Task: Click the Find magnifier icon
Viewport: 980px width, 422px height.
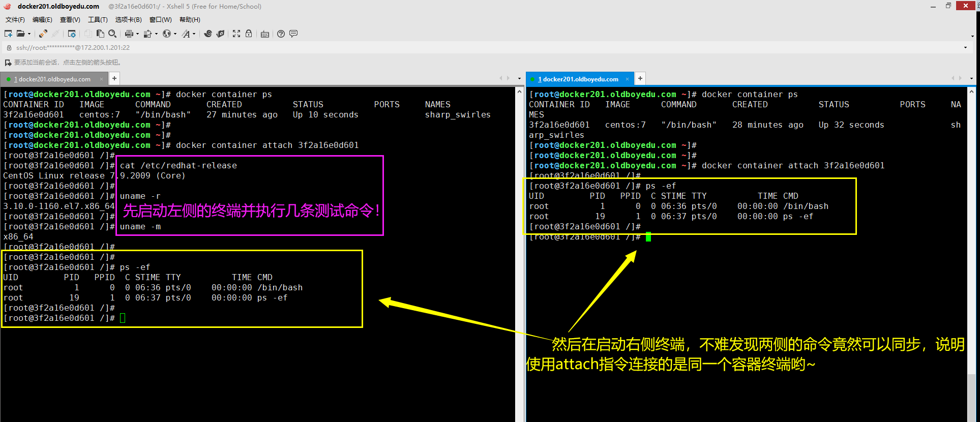Action: coord(112,34)
